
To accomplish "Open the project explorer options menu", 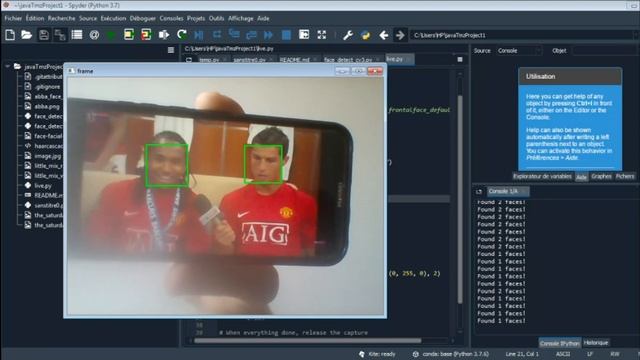I will point(171,50).
